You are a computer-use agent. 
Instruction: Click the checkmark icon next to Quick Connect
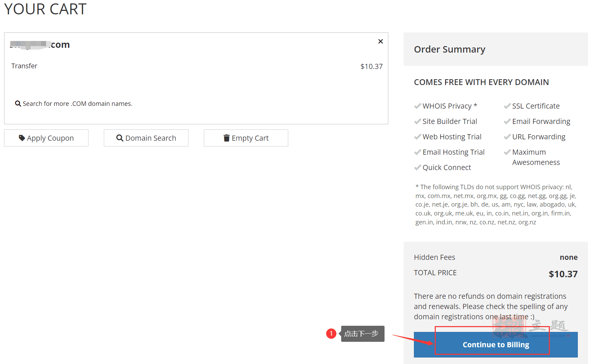click(417, 167)
